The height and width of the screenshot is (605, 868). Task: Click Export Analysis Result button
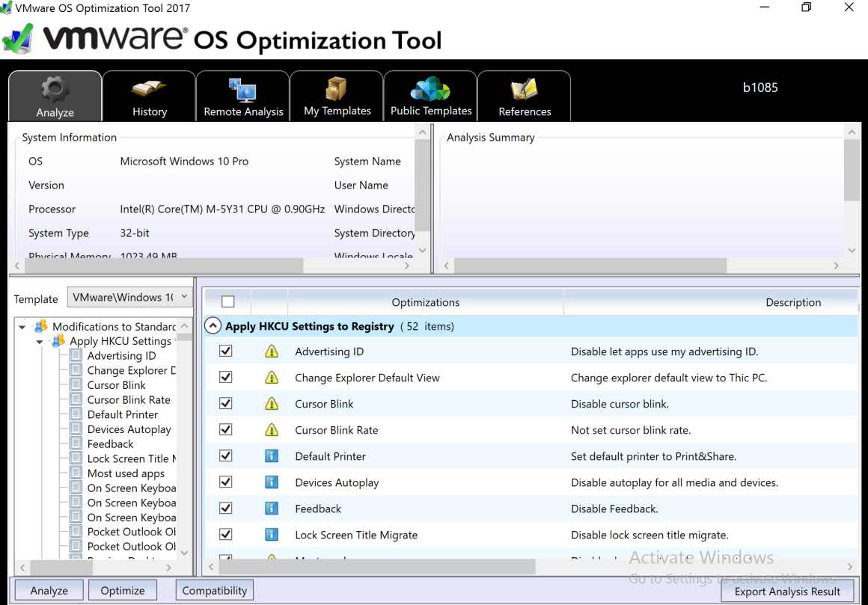(x=787, y=591)
